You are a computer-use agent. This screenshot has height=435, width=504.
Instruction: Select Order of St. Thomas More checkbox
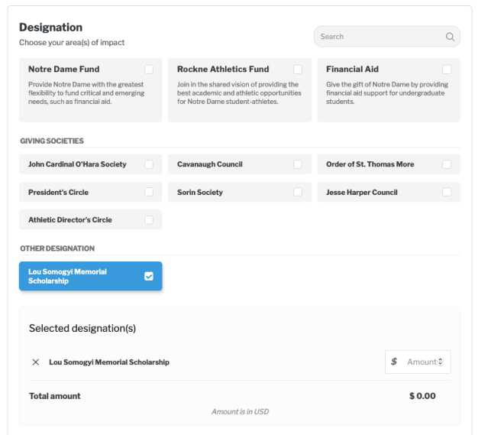pyautogui.click(x=447, y=164)
